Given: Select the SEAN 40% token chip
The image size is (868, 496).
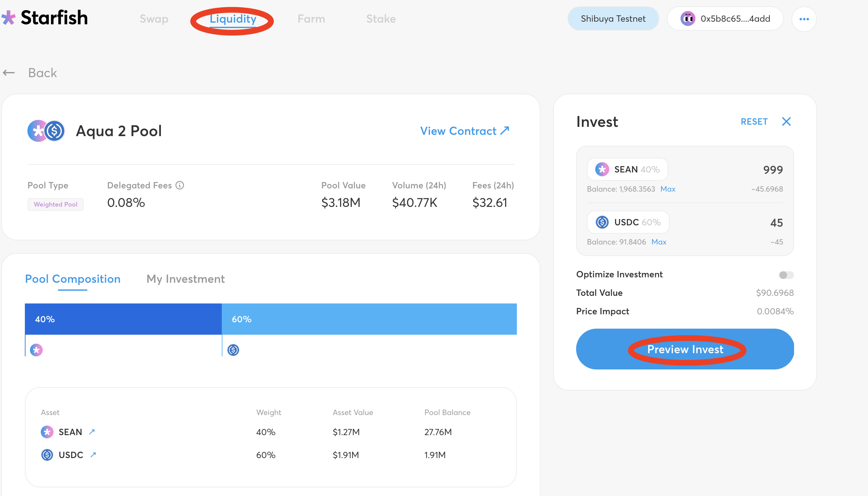Looking at the screenshot, I should (627, 169).
